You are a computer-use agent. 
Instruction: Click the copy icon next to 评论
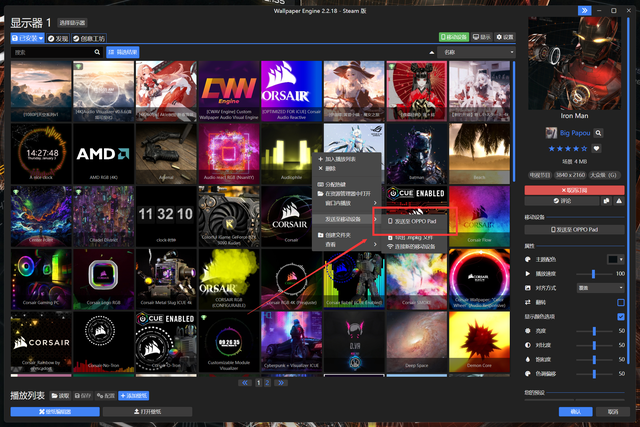point(606,201)
